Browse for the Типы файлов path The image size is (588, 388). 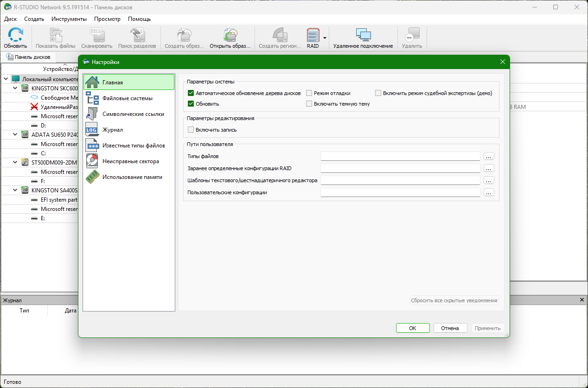click(x=489, y=156)
